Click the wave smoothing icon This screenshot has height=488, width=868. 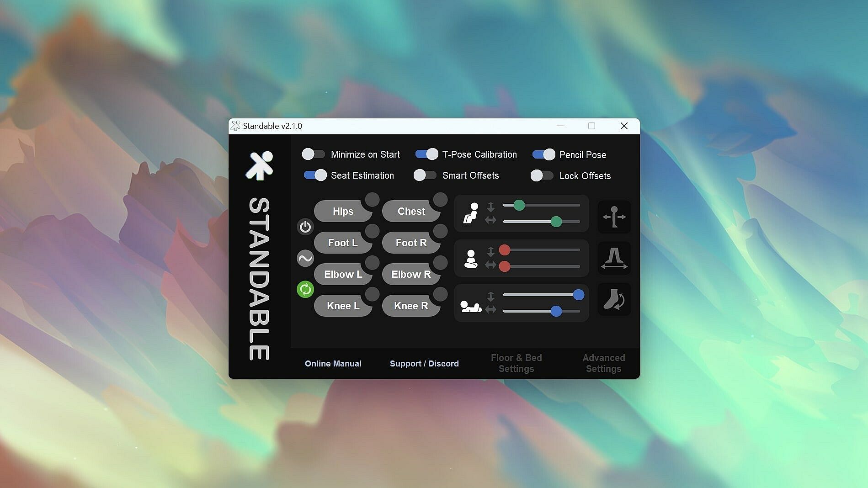pyautogui.click(x=305, y=258)
